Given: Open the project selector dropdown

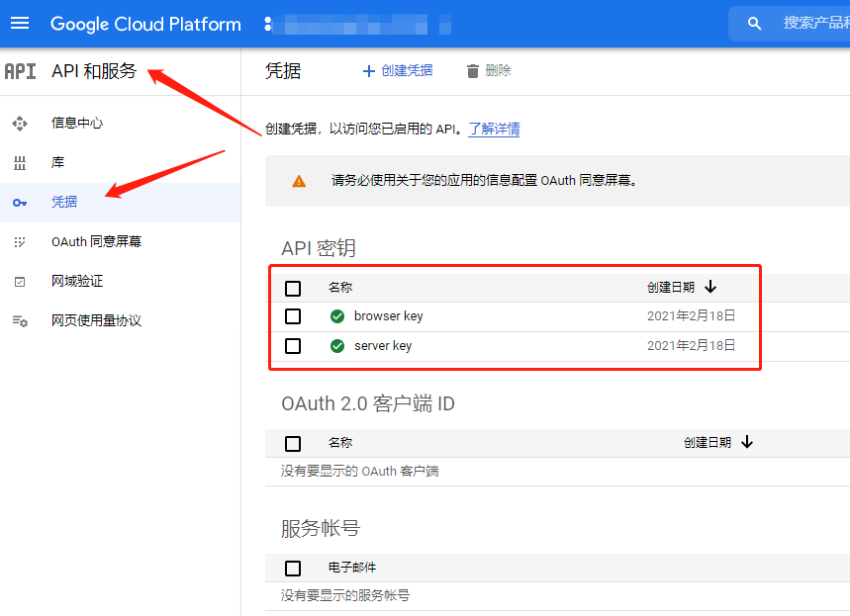Looking at the screenshot, I should pos(356,24).
